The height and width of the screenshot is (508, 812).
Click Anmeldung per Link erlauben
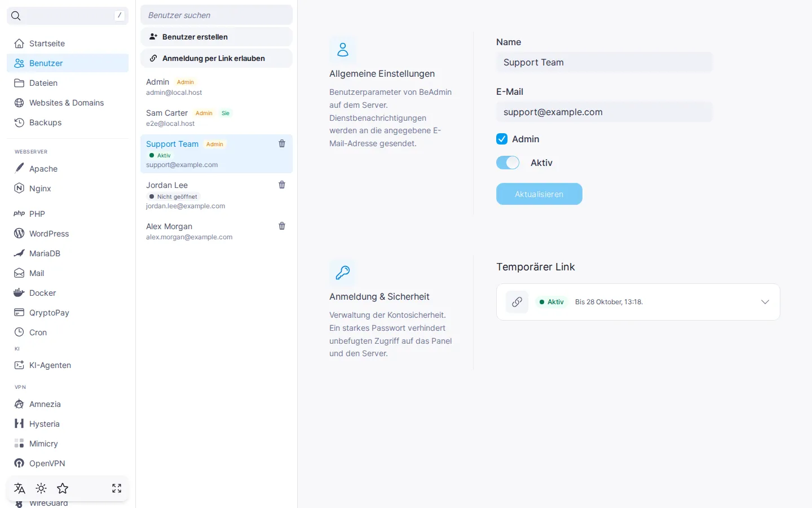(x=217, y=58)
